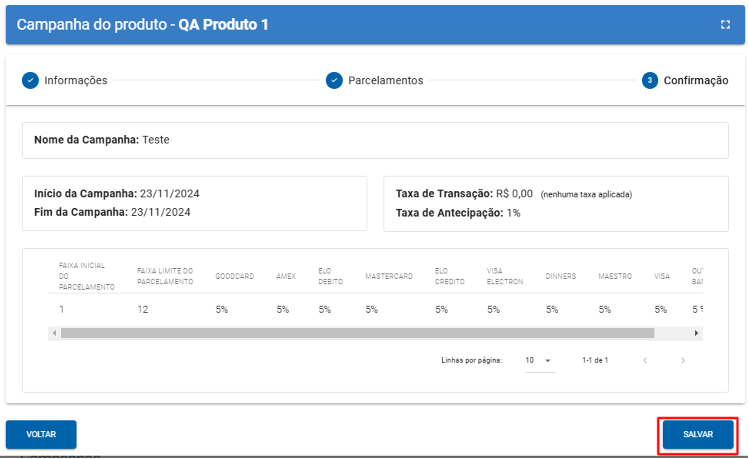Image resolution: width=748 pixels, height=459 pixels.
Task: Click the Maestro column header
Action: point(615,276)
